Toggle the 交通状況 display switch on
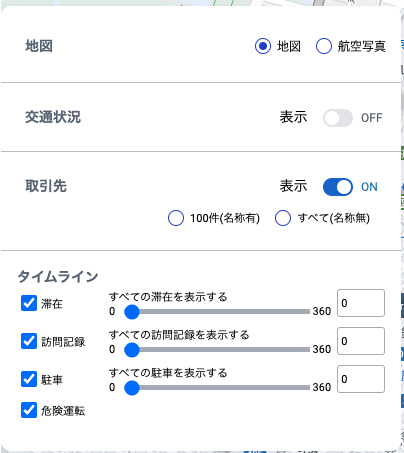 click(338, 118)
